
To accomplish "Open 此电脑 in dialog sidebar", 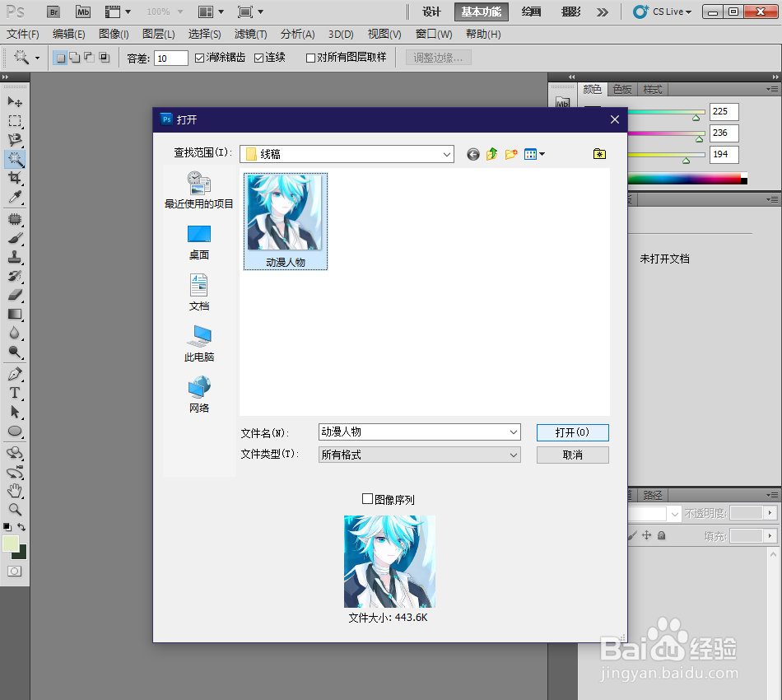I will tap(199, 343).
